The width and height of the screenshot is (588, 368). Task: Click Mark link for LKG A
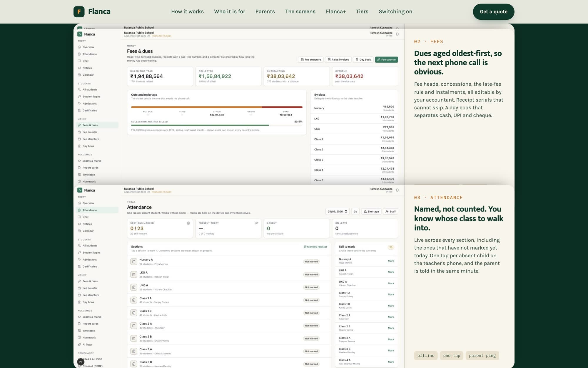coord(391,272)
